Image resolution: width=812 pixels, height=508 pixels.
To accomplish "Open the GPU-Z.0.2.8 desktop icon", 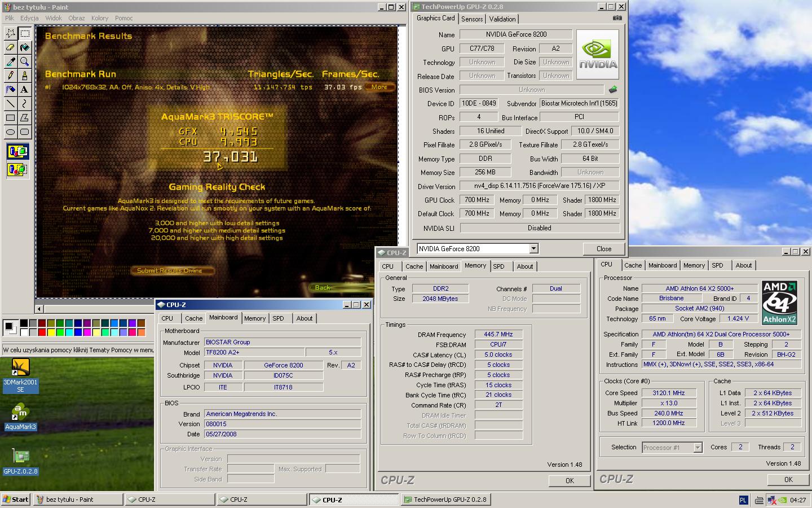I will pyautogui.click(x=20, y=462).
